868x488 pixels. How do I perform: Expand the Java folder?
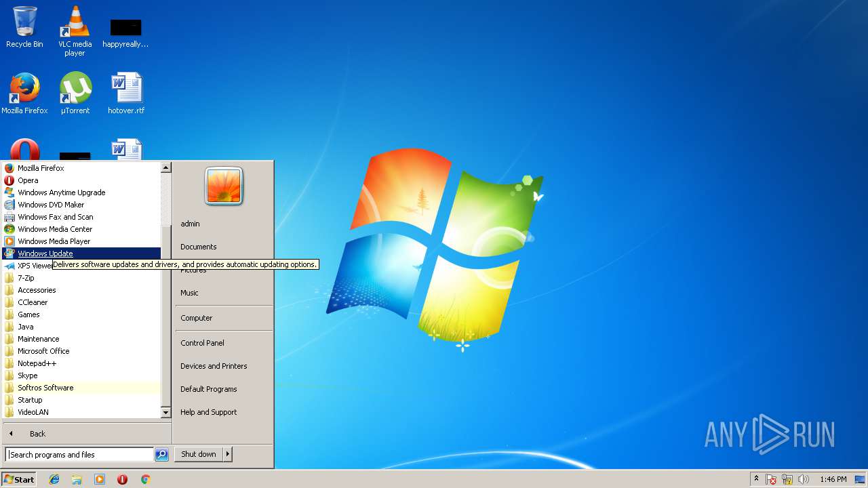pos(81,327)
